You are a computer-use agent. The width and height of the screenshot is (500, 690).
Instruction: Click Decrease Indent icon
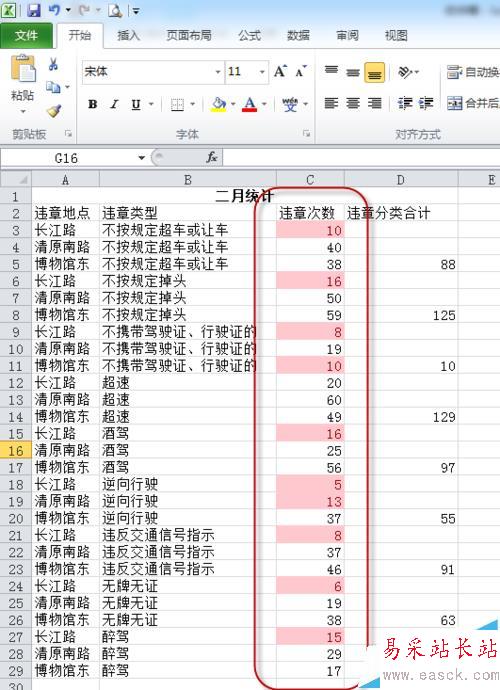(x=405, y=103)
